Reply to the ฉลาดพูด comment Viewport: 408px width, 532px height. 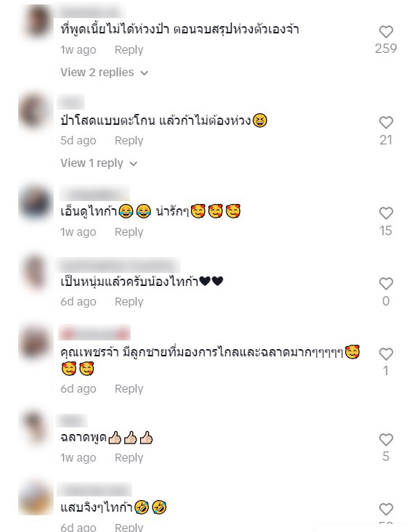[x=129, y=458]
